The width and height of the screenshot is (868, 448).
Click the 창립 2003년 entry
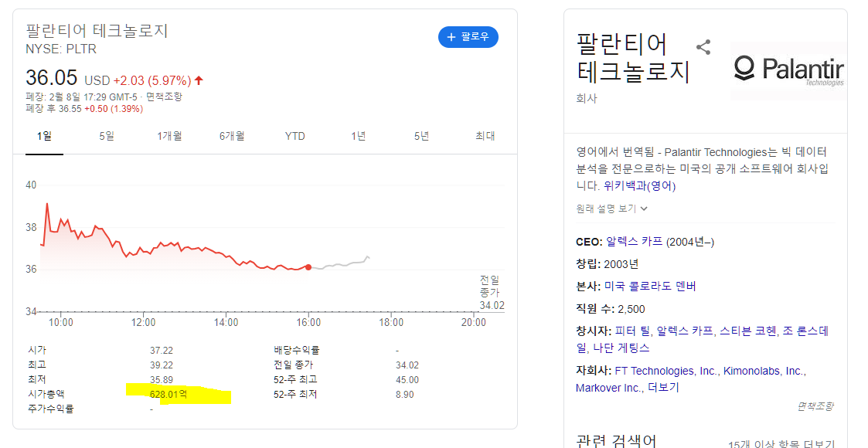pyautogui.click(x=608, y=264)
